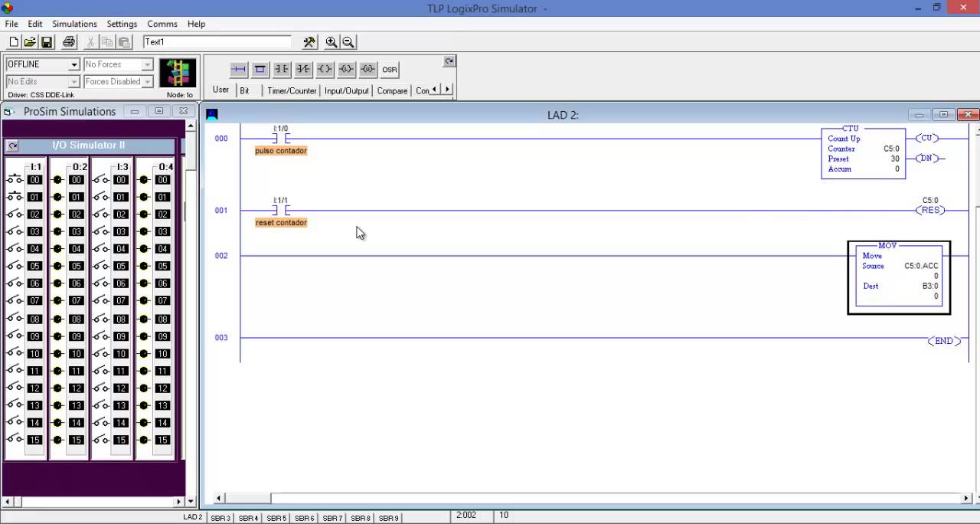This screenshot has width=980, height=524.
Task: Select the CTU Count Up instruction block
Action: pos(863,152)
